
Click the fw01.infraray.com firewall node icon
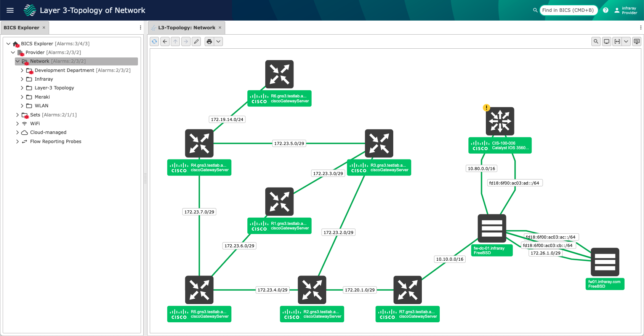(605, 262)
